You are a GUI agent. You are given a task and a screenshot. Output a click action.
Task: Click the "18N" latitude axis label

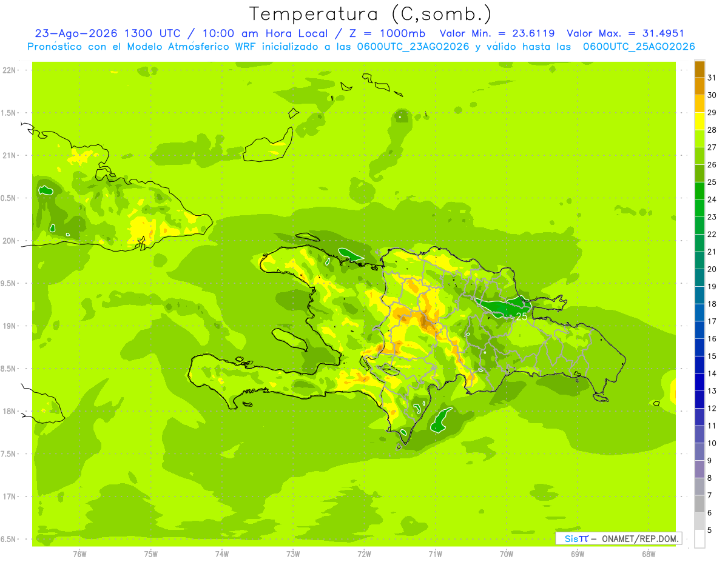pos(9,411)
